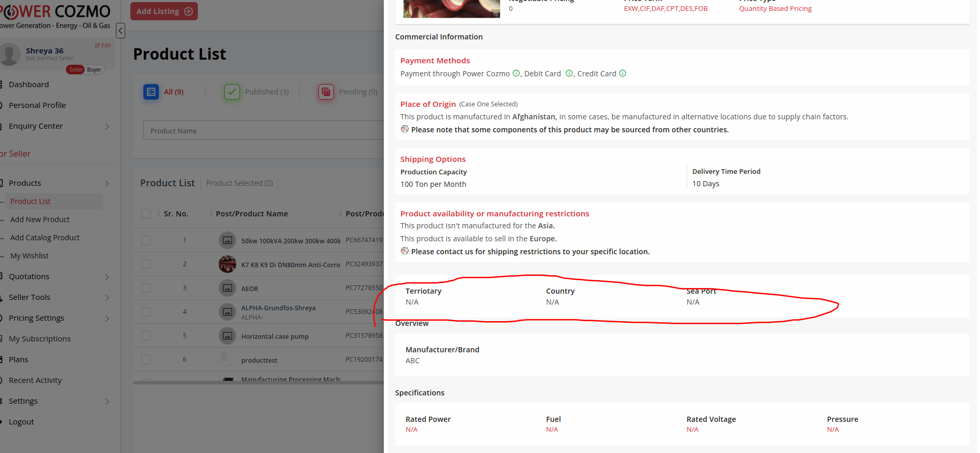Go to the Dashboard menu item
This screenshot has height=453, width=980.
coord(29,85)
